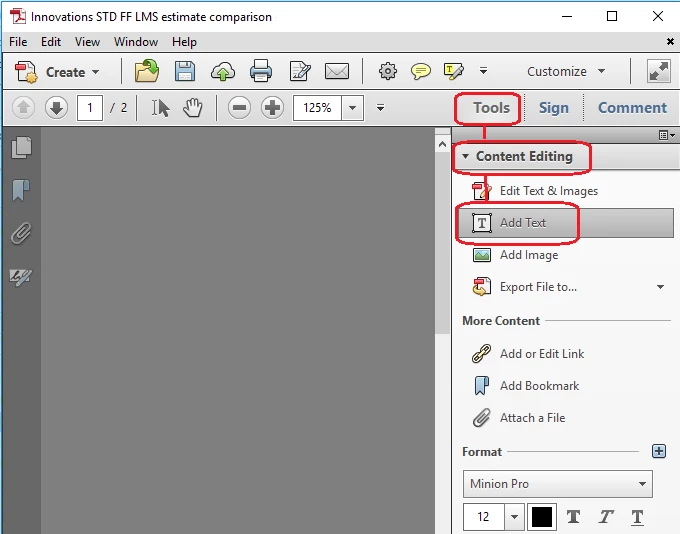Open tools pane options menu icon
This screenshot has height=534, width=680.
pyautogui.click(x=667, y=135)
